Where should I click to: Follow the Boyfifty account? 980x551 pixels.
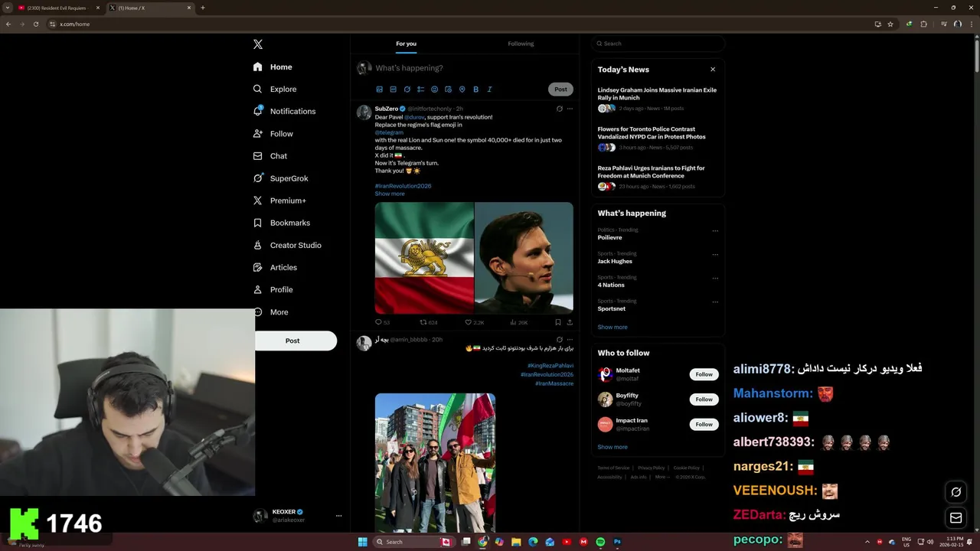click(704, 399)
